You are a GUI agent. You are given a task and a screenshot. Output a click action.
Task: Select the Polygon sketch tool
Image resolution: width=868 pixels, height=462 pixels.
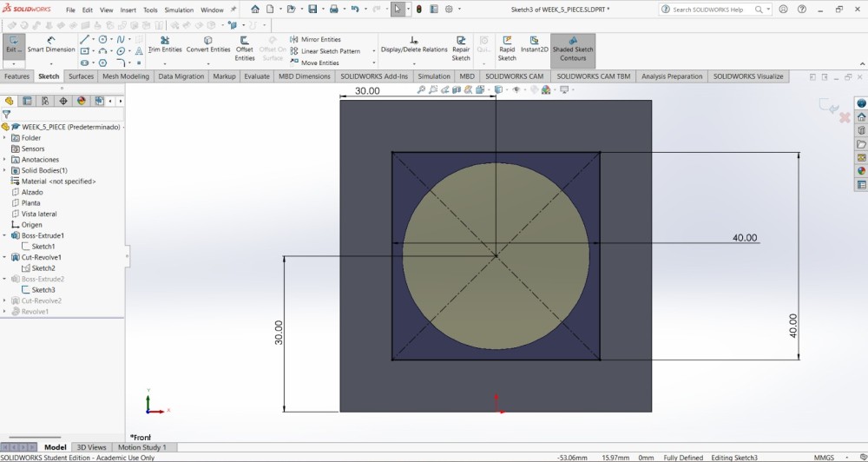point(102,63)
